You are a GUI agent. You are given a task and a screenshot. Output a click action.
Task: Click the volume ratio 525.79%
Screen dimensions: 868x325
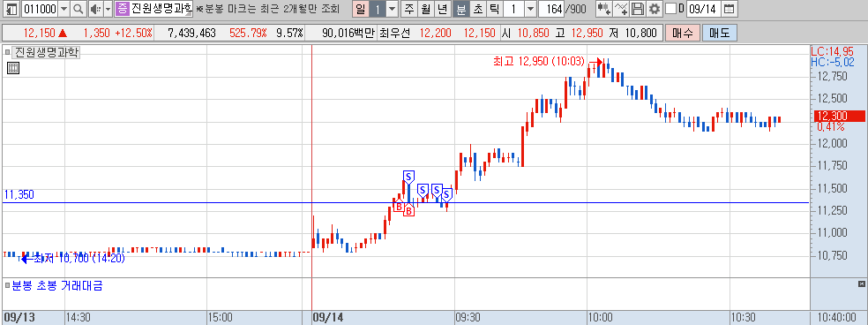click(248, 33)
